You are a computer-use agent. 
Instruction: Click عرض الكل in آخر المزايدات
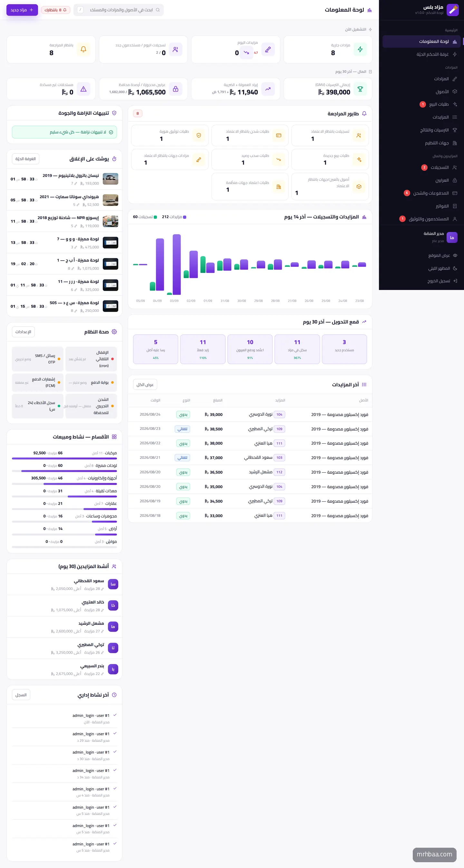(145, 384)
